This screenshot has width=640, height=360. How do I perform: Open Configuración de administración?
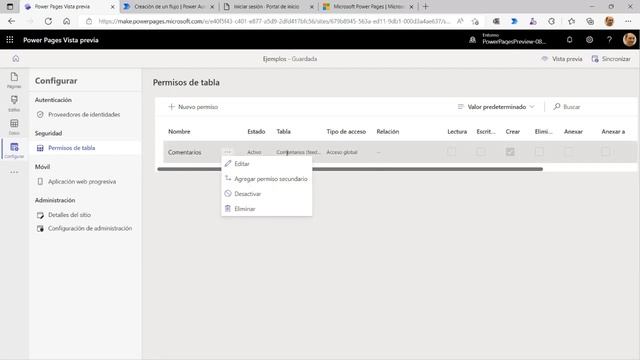90,228
